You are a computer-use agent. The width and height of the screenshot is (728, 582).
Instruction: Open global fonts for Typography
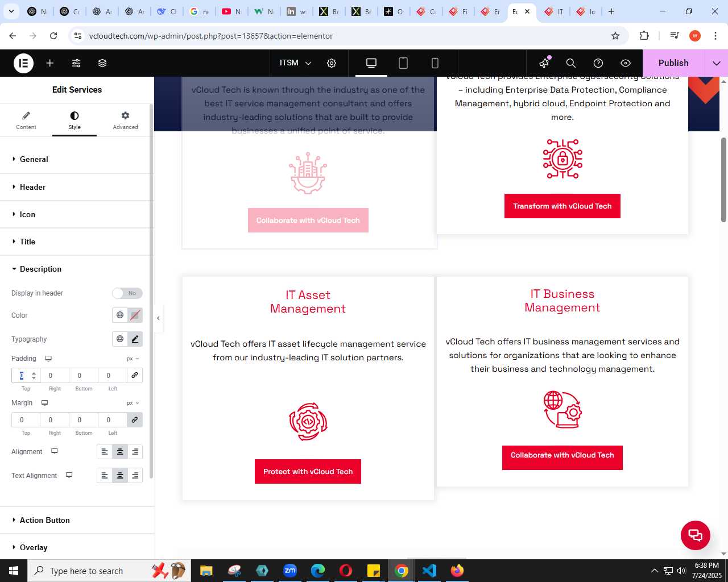120,339
